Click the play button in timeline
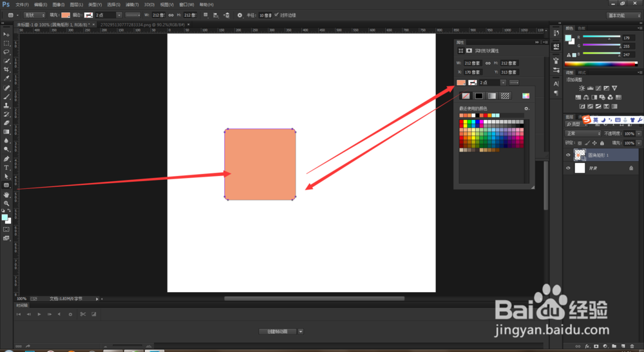Image resolution: width=644 pixels, height=352 pixels. pos(39,314)
